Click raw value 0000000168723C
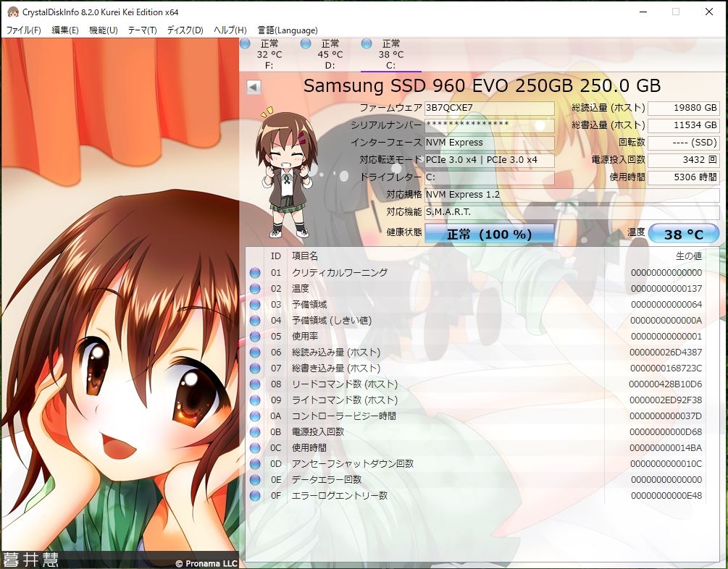The image size is (728, 569). (666, 368)
